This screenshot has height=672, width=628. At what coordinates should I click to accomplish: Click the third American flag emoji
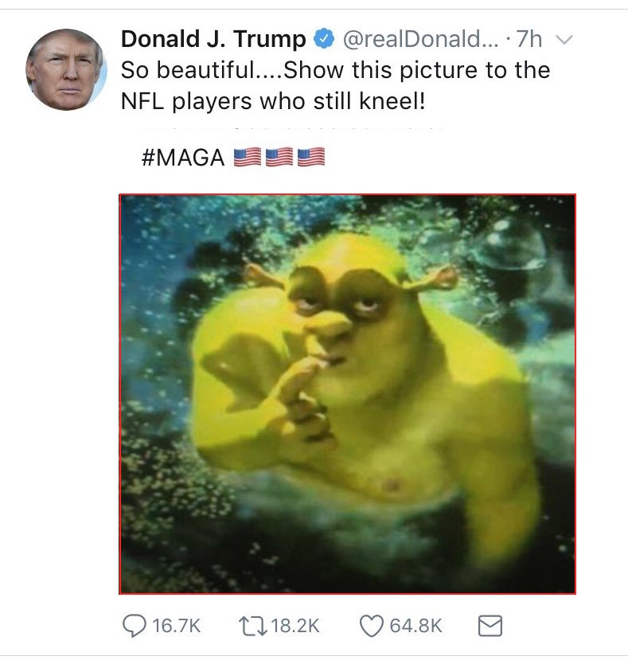coord(311,157)
